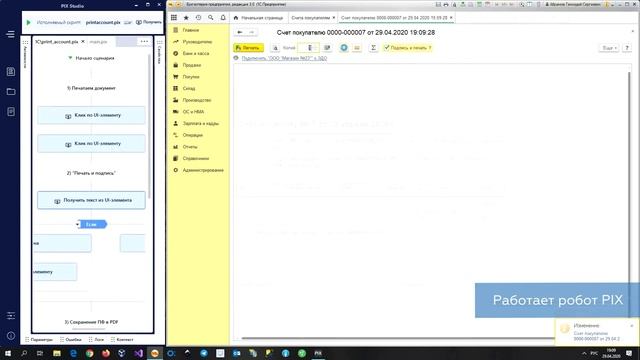Open the Логи bottom panel
The height and width of the screenshot is (360, 640).
point(96,340)
